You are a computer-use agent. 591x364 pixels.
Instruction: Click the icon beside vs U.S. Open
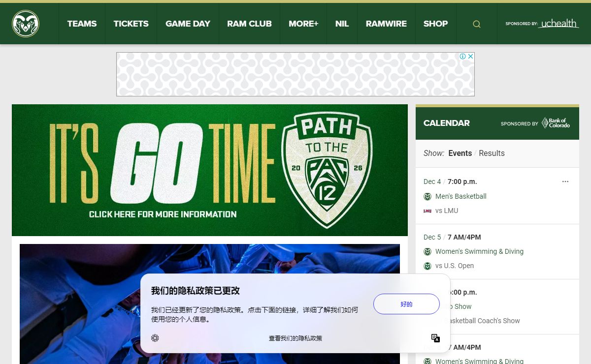427,266
